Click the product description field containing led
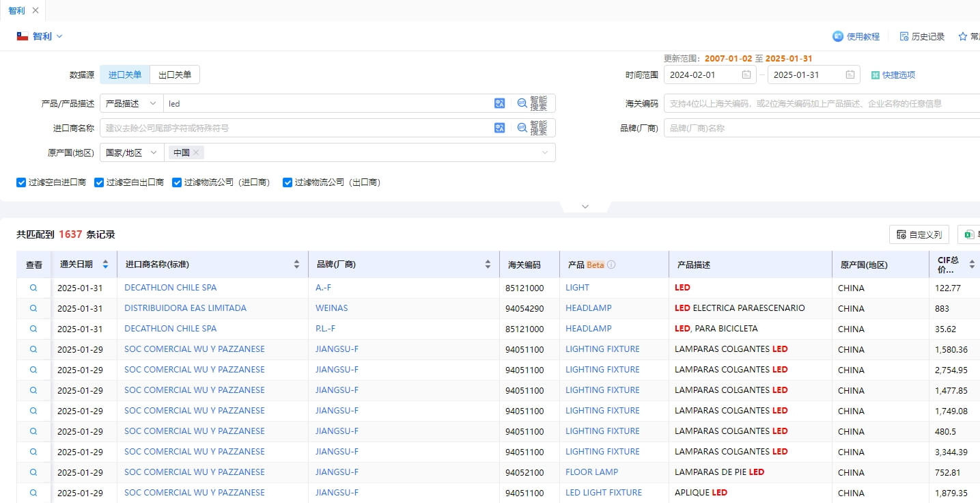Image resolution: width=980 pixels, height=503 pixels. pyautogui.click(x=328, y=103)
